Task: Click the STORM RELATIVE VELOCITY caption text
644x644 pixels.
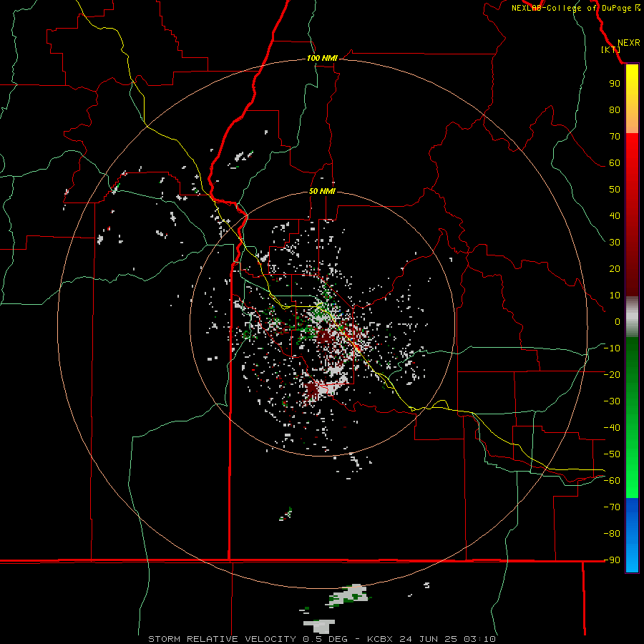Action: (x=222, y=639)
